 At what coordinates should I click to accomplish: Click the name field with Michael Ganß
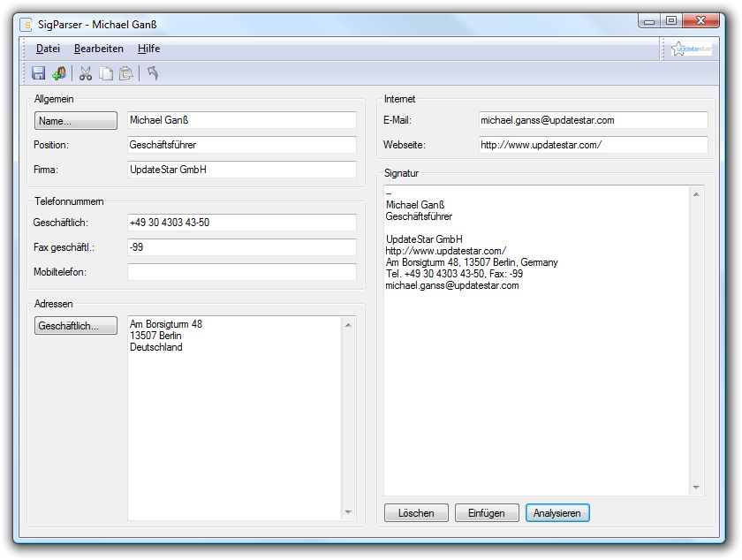coord(242,120)
